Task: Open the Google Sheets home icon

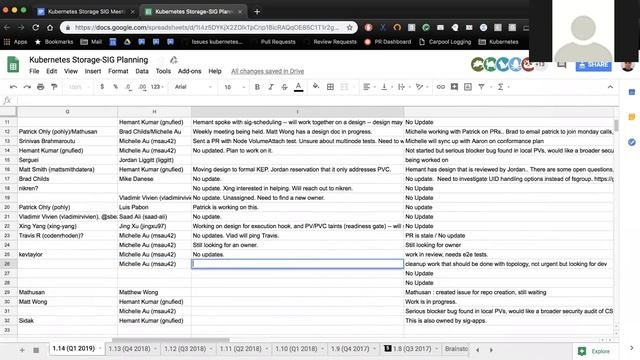Action: 13,65
